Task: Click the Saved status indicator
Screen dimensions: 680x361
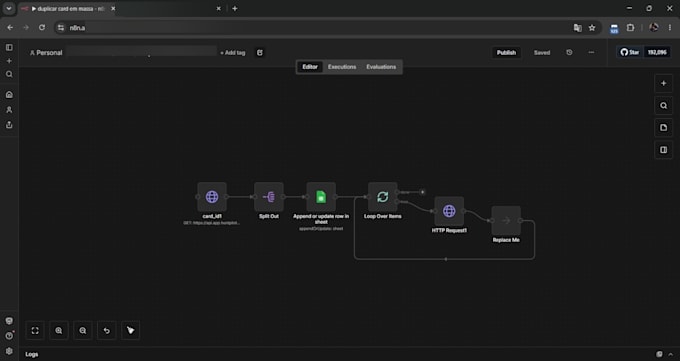Action: [x=542, y=53]
